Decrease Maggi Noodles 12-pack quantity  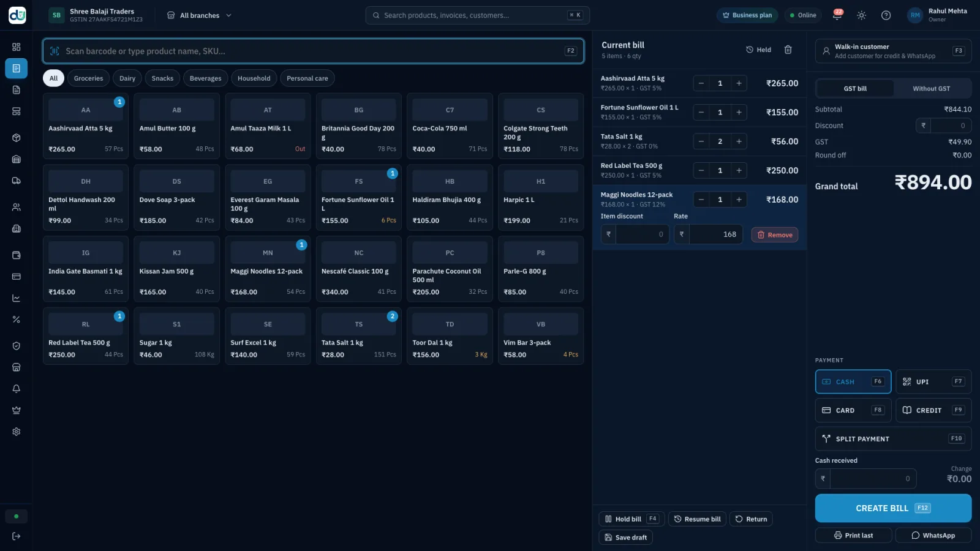click(701, 200)
